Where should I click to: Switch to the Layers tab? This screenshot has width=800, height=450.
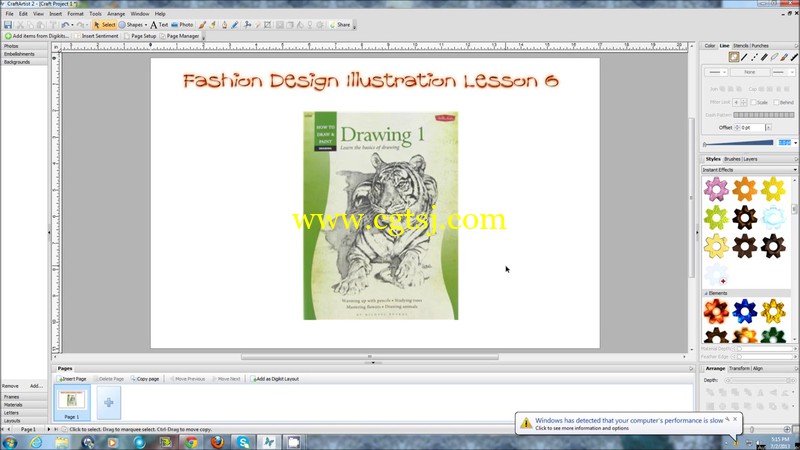click(x=750, y=159)
